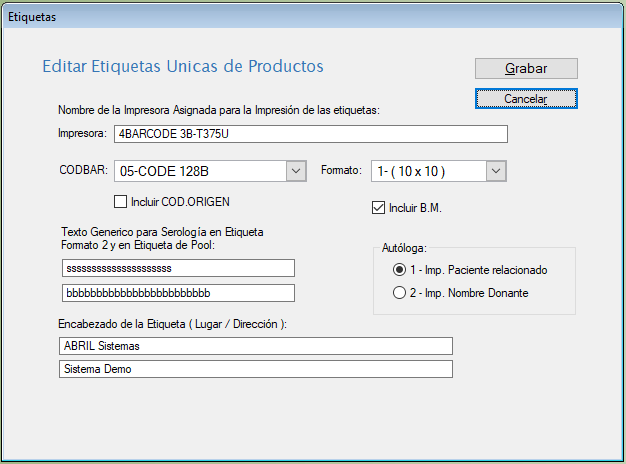Click the 05-CODE 128B combo box text
The image size is (626, 464).
click(199, 171)
